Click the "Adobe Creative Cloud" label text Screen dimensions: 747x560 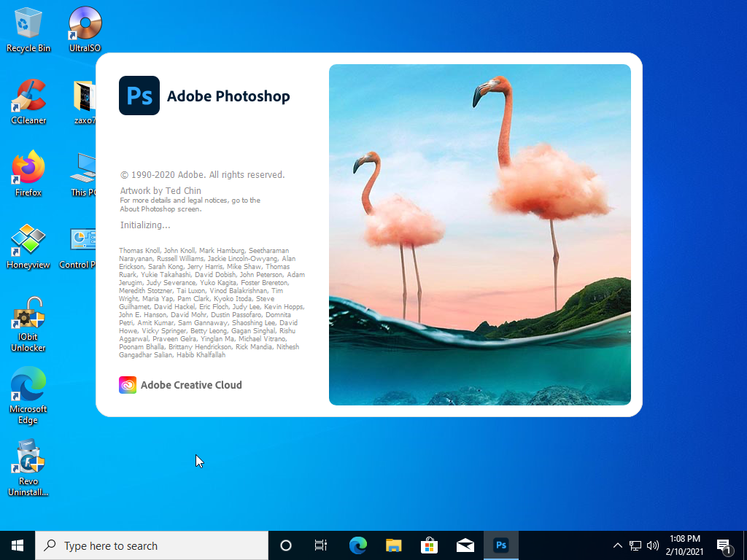[191, 385]
